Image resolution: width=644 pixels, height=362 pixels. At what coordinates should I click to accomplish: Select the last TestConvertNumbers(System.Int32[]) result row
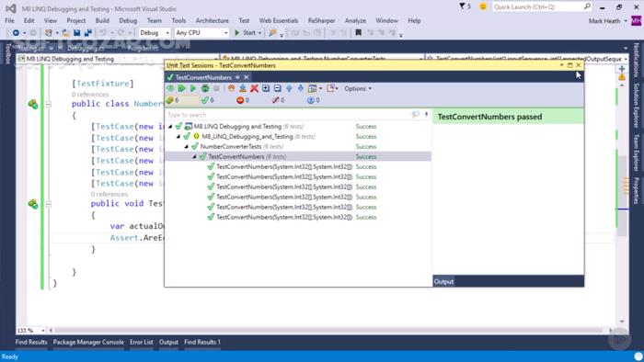[298, 217]
